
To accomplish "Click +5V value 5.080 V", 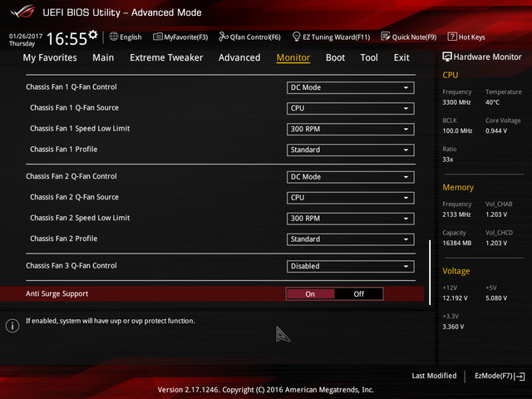I will (x=496, y=298).
